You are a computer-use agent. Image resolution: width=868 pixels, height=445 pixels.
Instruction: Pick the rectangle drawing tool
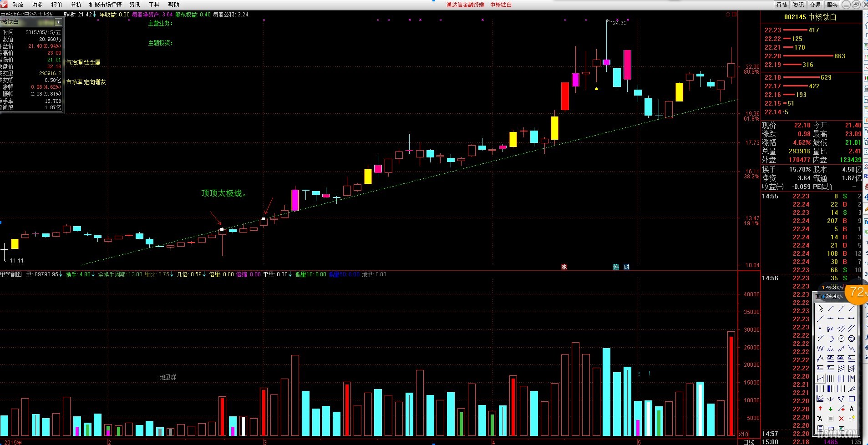pyautogui.click(x=852, y=399)
